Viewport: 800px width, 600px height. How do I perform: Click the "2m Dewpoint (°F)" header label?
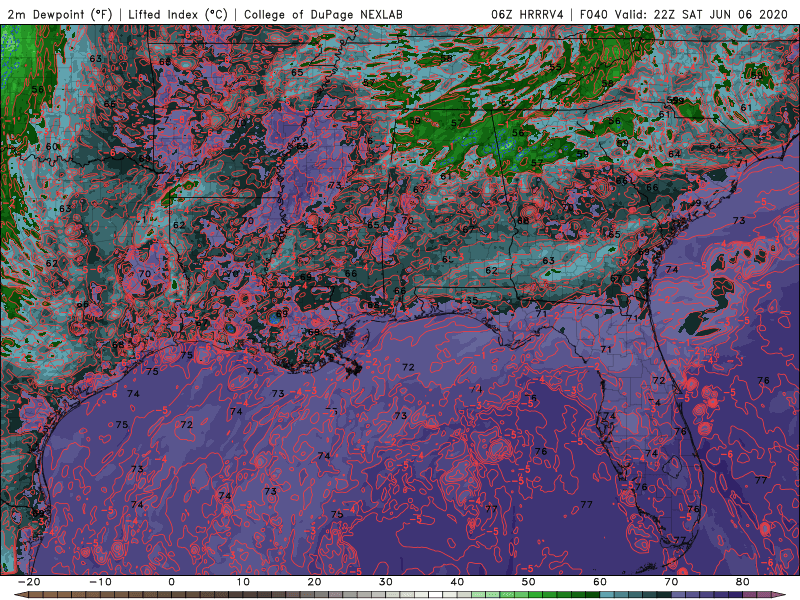60,14
